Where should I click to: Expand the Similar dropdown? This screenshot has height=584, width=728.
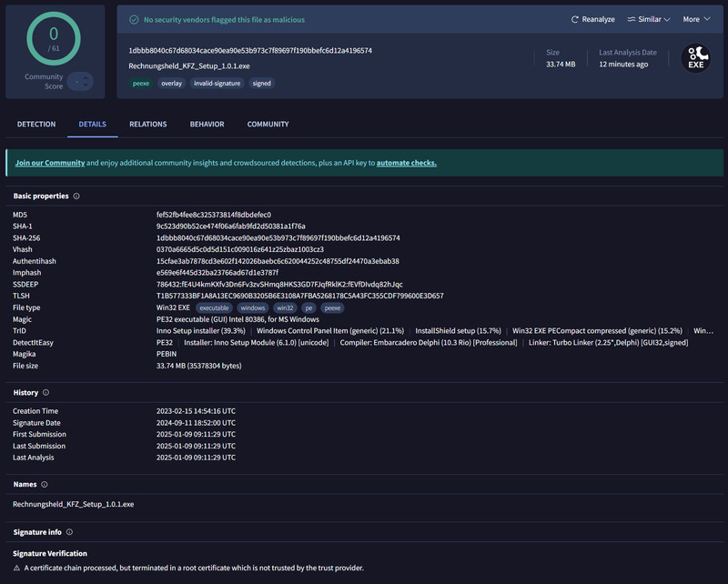649,19
